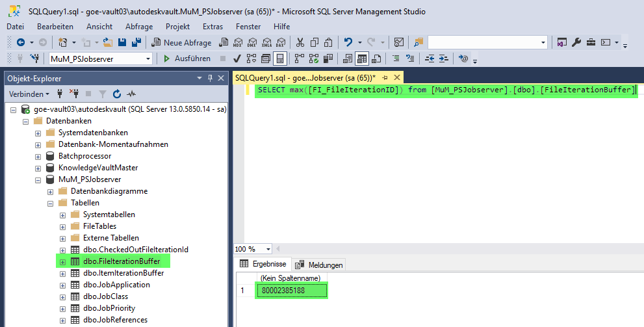Click the find in files icon

418,42
